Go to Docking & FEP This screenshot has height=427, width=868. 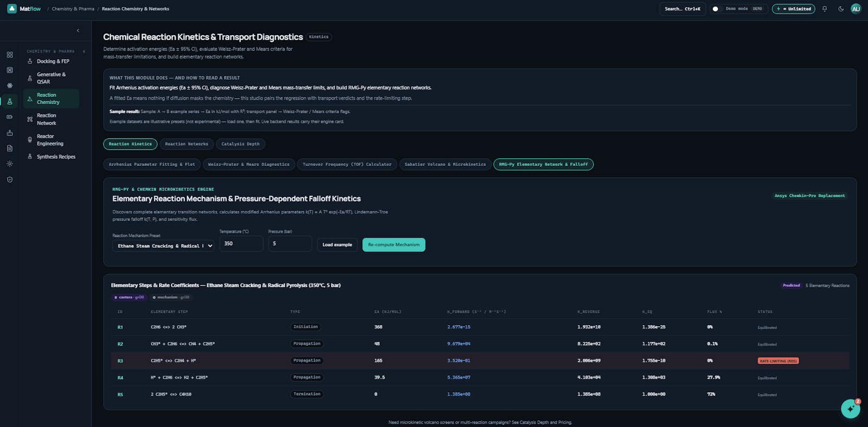[x=53, y=61]
